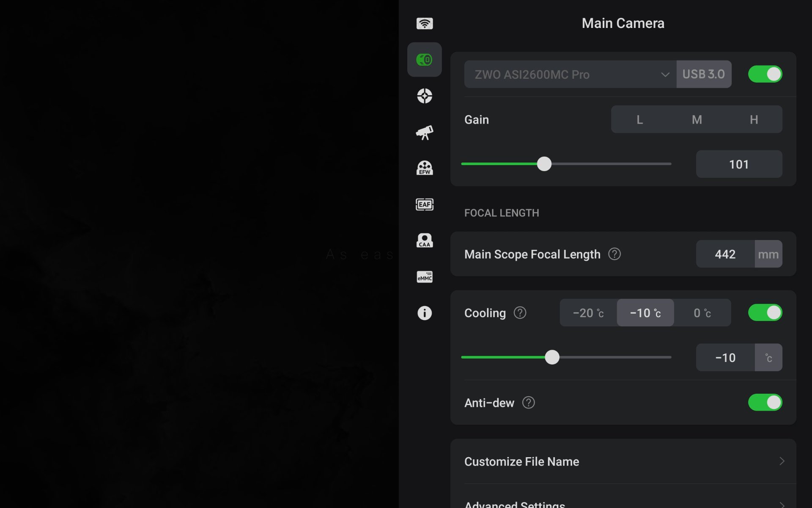Open the eMMC storage icon
Screen dimensions: 812x508
point(425,277)
